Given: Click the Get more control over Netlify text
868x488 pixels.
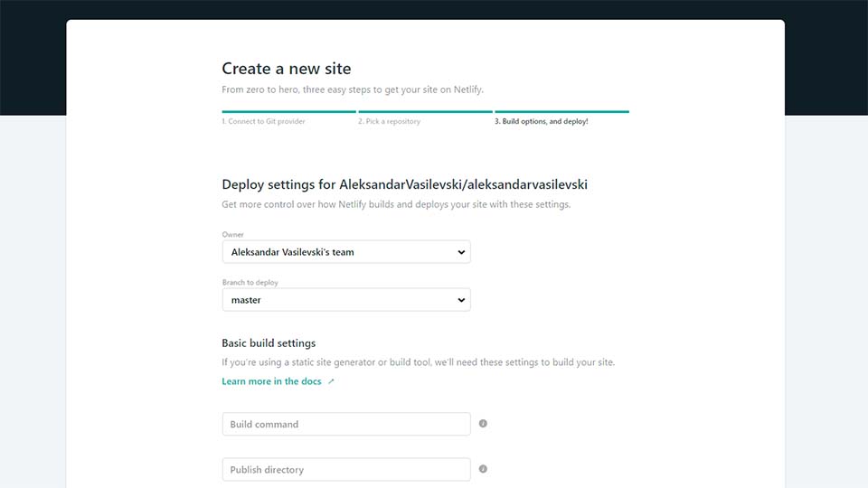Looking at the screenshot, I should (x=396, y=204).
